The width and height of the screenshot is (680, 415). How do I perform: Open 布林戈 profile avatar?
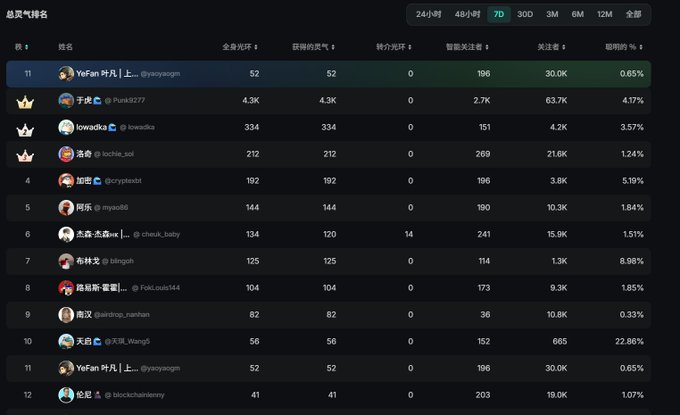click(x=66, y=261)
